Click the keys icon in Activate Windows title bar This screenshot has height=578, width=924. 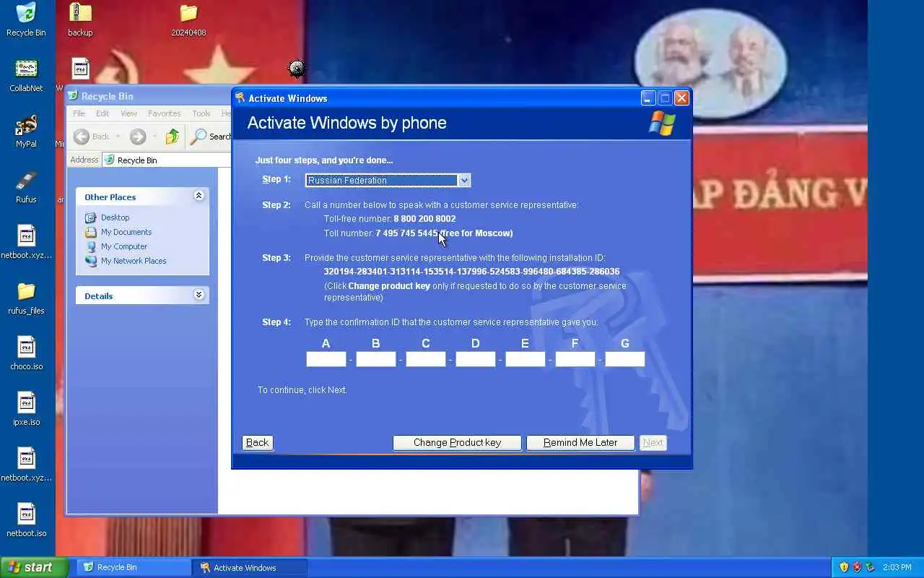(x=240, y=98)
